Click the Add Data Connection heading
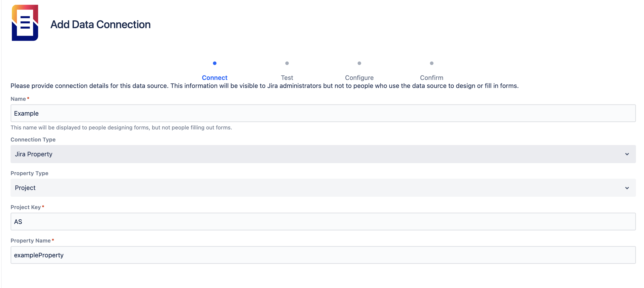 100,24
